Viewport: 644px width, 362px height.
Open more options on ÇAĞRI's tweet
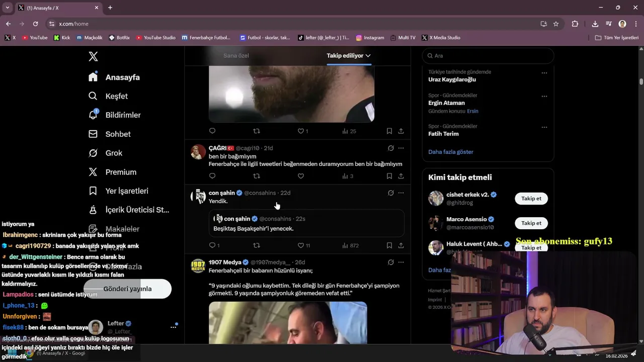[x=401, y=148]
